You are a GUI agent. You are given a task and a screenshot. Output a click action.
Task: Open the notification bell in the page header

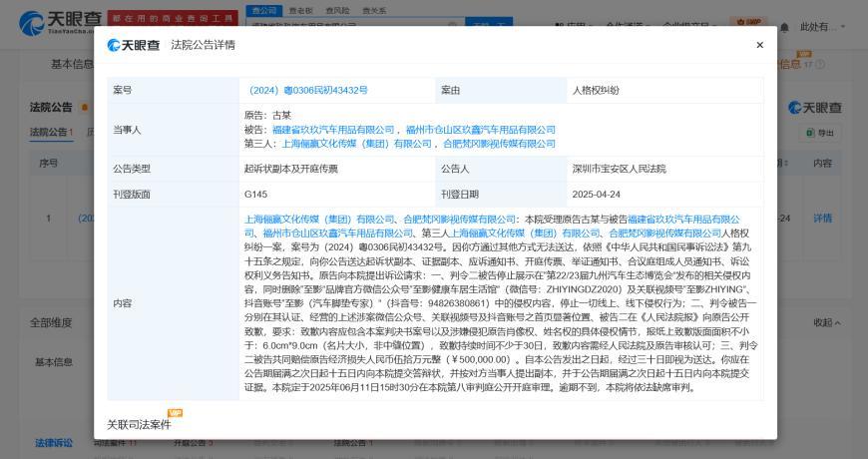[x=784, y=27]
